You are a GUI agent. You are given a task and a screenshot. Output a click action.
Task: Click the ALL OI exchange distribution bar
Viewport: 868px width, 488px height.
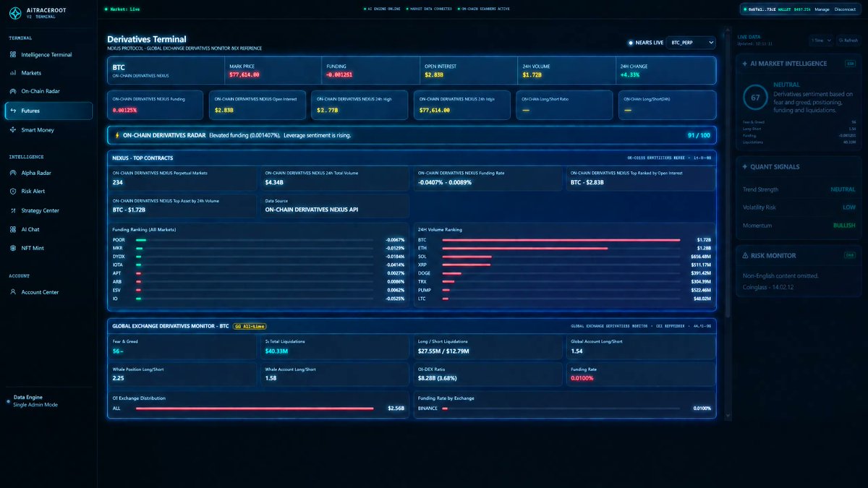pos(255,408)
